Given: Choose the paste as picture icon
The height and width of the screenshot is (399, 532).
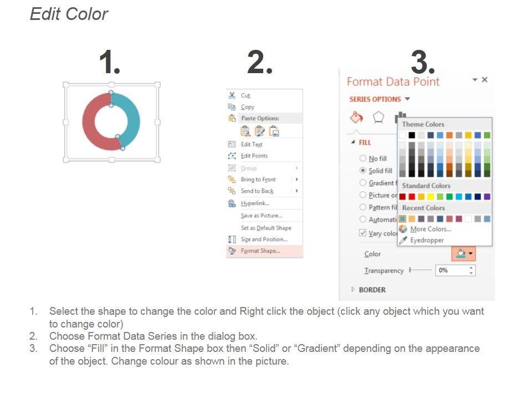Looking at the screenshot, I should (274, 131).
